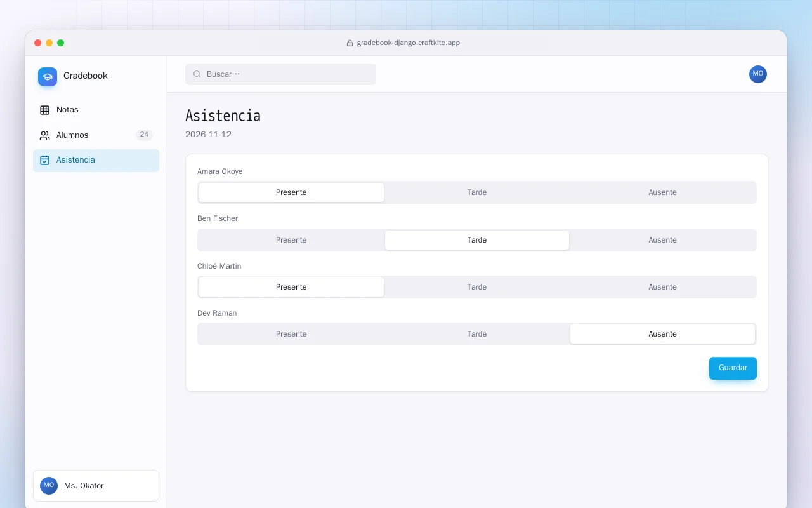Image resolution: width=812 pixels, height=508 pixels.
Task: Minimize window with the yellow button
Action: point(49,43)
